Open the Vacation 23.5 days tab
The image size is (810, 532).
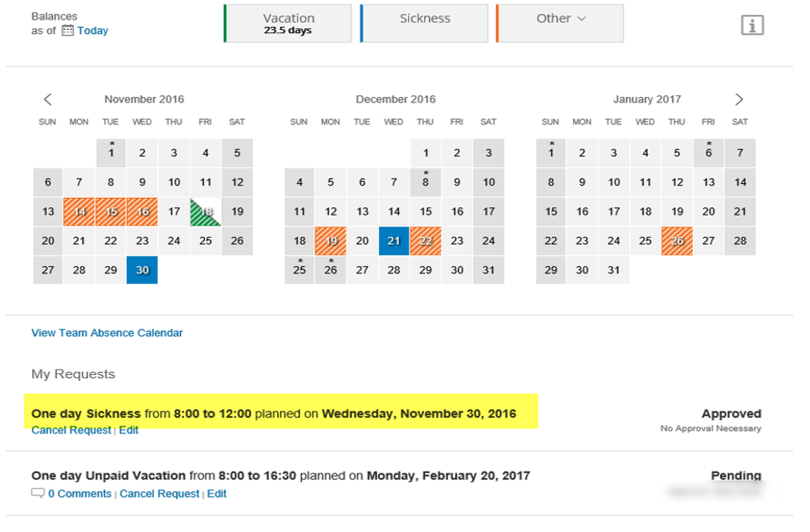click(x=288, y=23)
